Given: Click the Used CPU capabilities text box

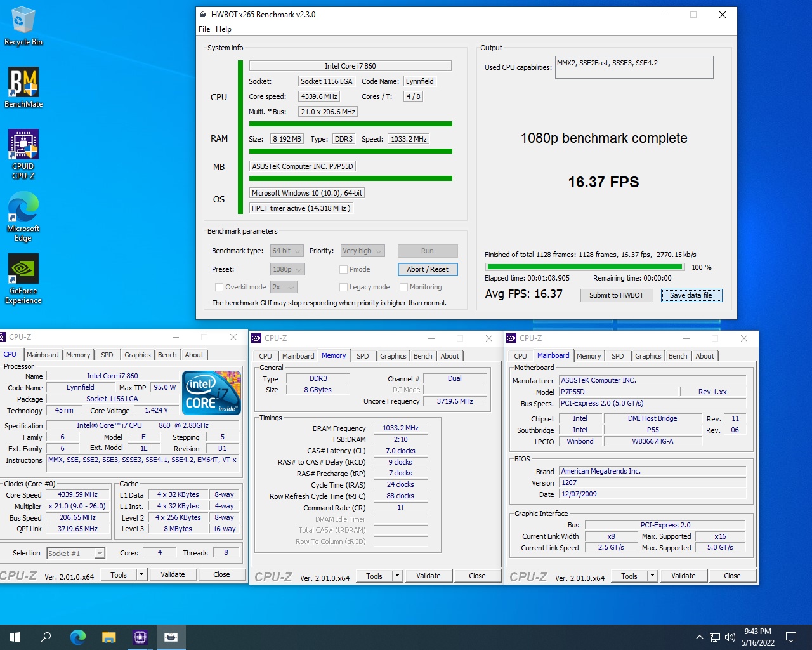Looking at the screenshot, I should click(x=634, y=67).
